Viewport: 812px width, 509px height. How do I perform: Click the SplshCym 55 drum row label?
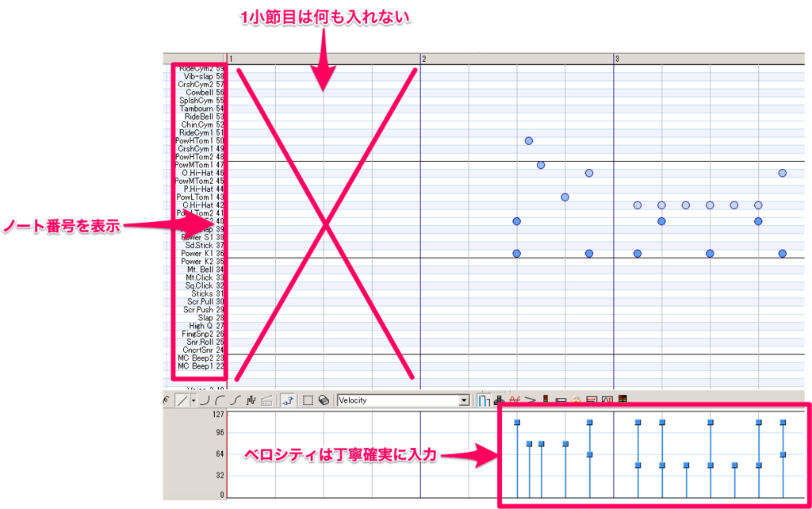click(x=201, y=101)
